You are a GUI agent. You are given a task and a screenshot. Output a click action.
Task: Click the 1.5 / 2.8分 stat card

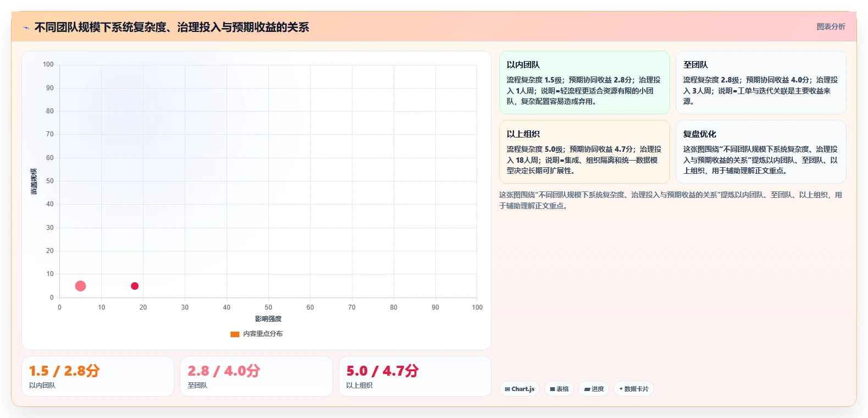point(98,376)
